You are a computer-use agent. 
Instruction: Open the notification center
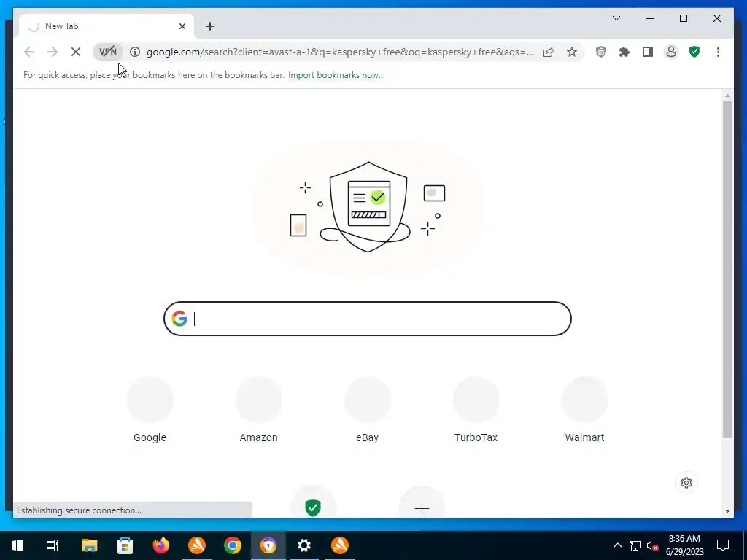point(723,545)
